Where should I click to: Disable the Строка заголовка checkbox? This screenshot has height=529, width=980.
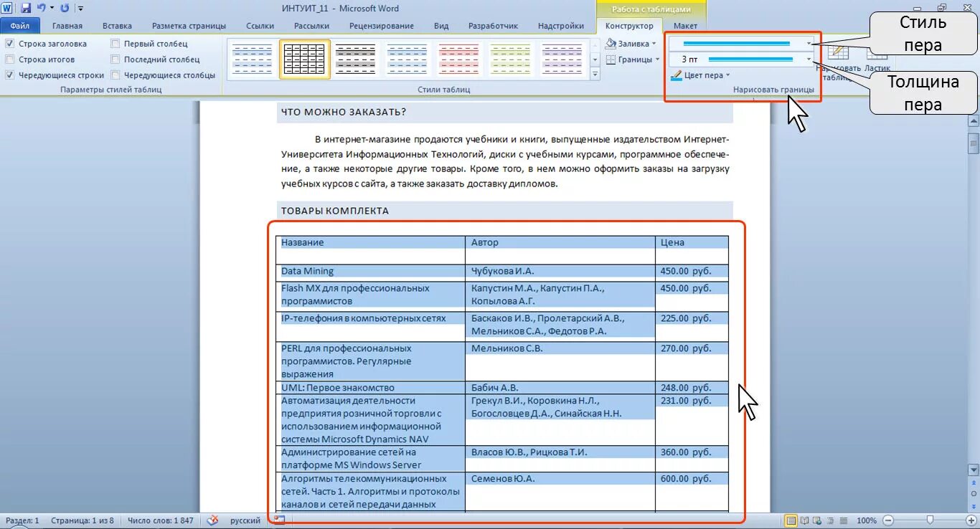click(x=10, y=43)
